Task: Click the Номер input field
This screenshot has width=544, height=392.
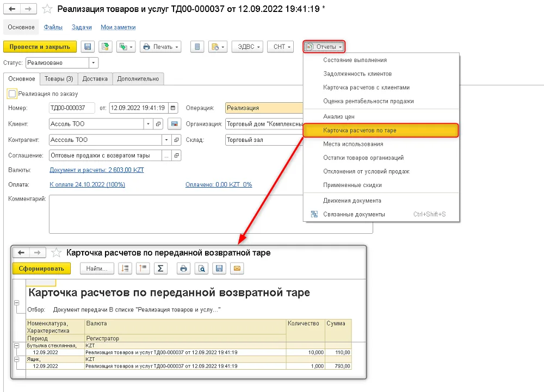Action: tap(72, 108)
